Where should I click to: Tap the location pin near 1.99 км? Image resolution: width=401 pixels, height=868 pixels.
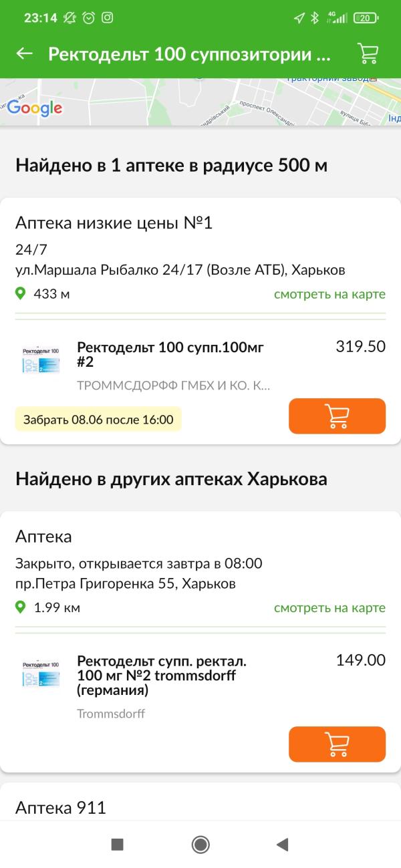click(21, 607)
